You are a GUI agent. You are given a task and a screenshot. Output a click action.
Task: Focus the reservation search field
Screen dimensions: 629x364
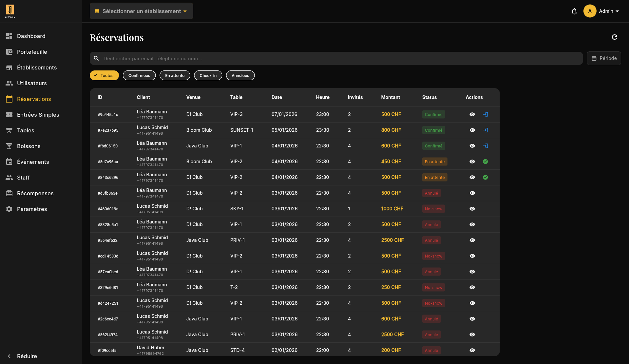(x=341, y=58)
